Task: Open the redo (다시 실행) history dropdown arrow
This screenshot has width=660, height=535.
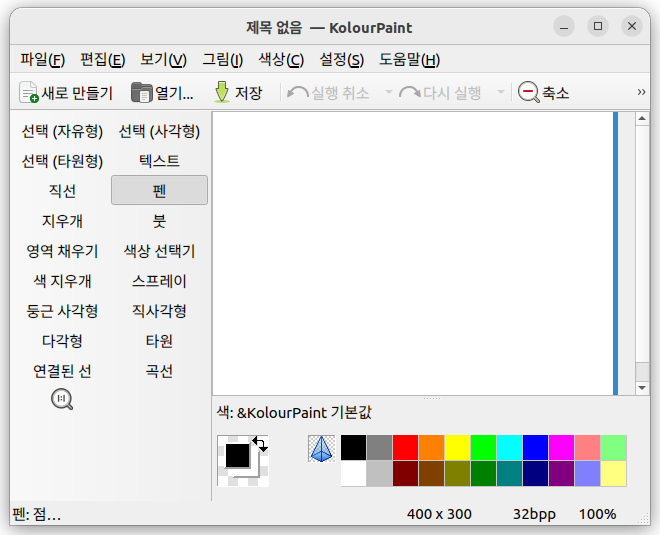Action: point(501,92)
